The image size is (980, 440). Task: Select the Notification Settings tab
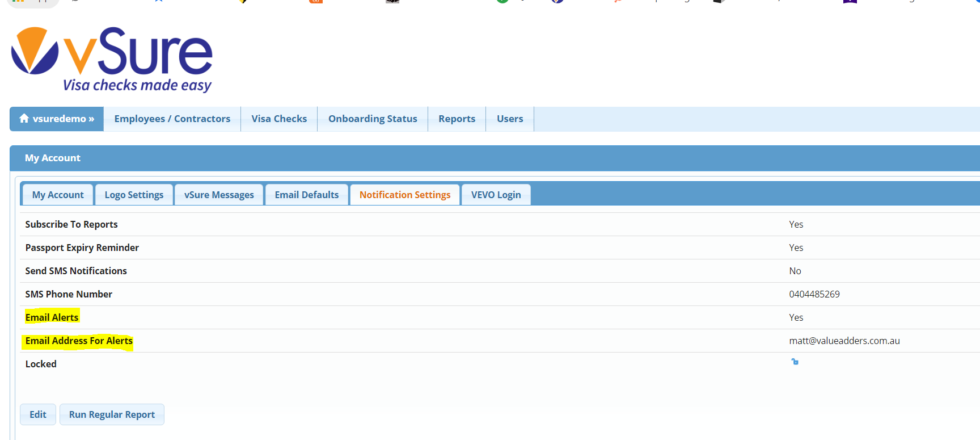[x=405, y=195]
